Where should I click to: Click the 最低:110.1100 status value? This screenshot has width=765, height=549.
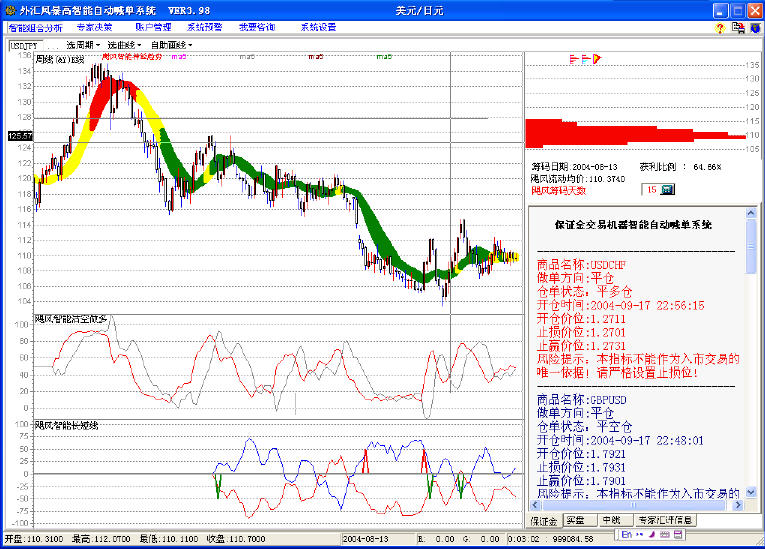point(169,539)
